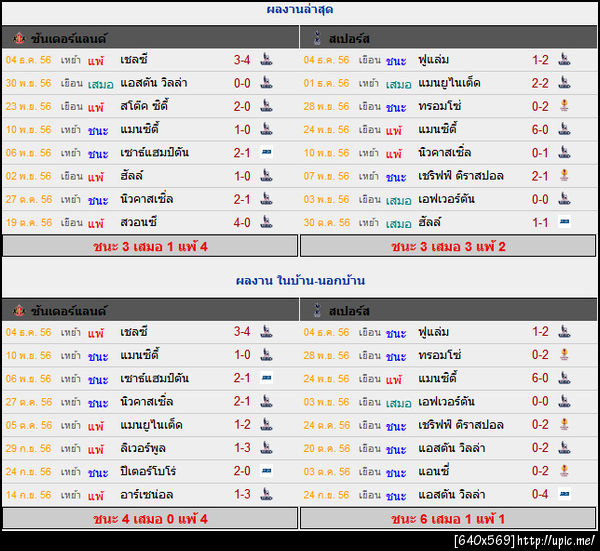Click the opponent name 'ลิเวอร์พูล'
The width and height of the screenshot is (600, 551).
click(143, 448)
